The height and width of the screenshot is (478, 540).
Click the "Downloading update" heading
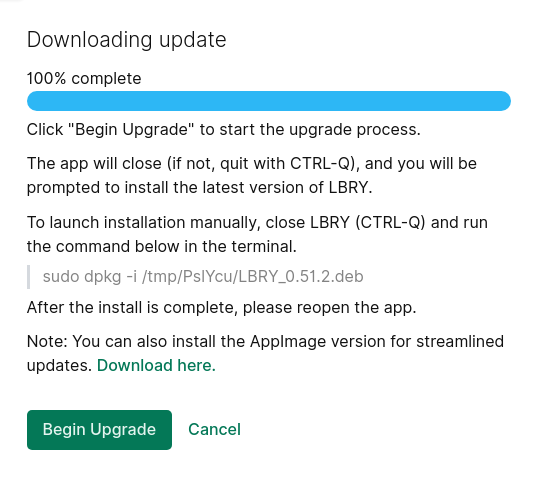(126, 40)
